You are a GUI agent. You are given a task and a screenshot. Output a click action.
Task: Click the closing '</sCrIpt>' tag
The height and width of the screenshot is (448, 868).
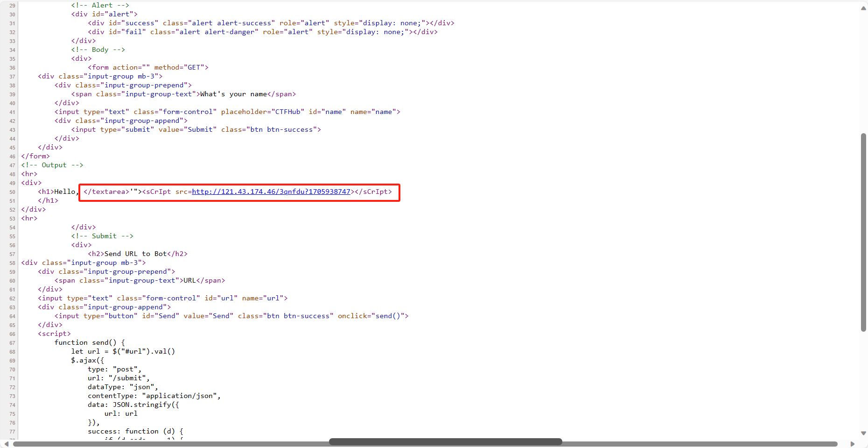click(373, 192)
